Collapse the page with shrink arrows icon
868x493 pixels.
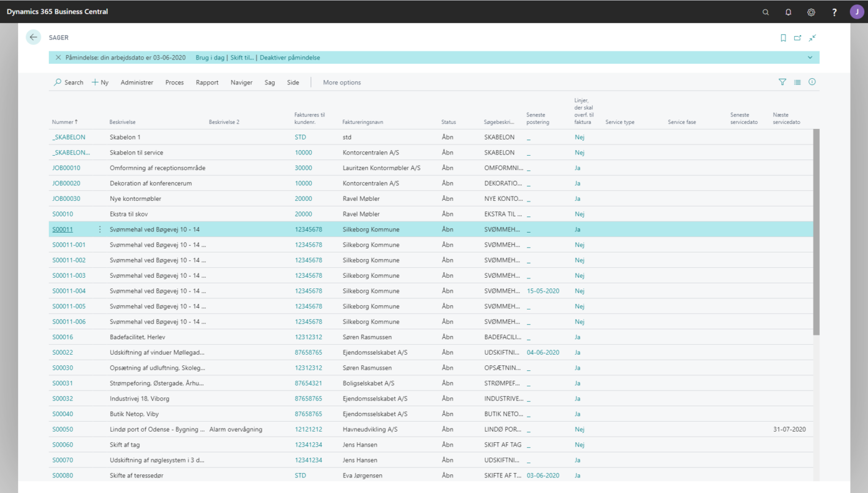pyautogui.click(x=812, y=38)
